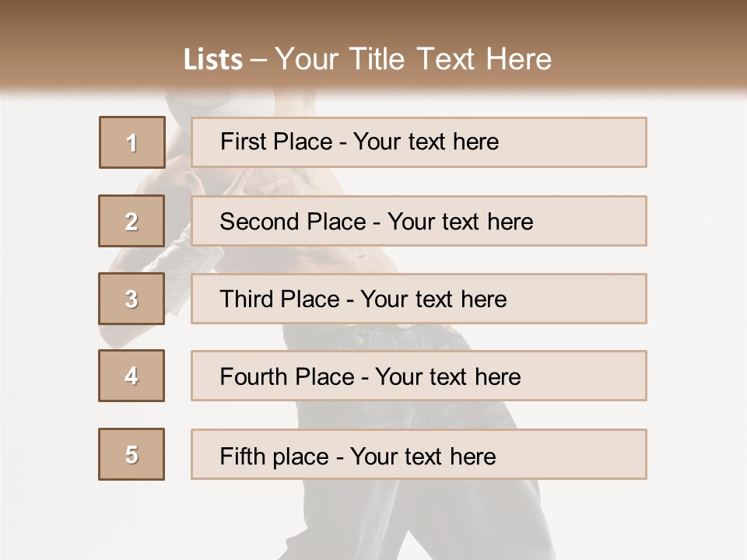Select the number 3 box
The image size is (747, 560).
[x=132, y=299]
